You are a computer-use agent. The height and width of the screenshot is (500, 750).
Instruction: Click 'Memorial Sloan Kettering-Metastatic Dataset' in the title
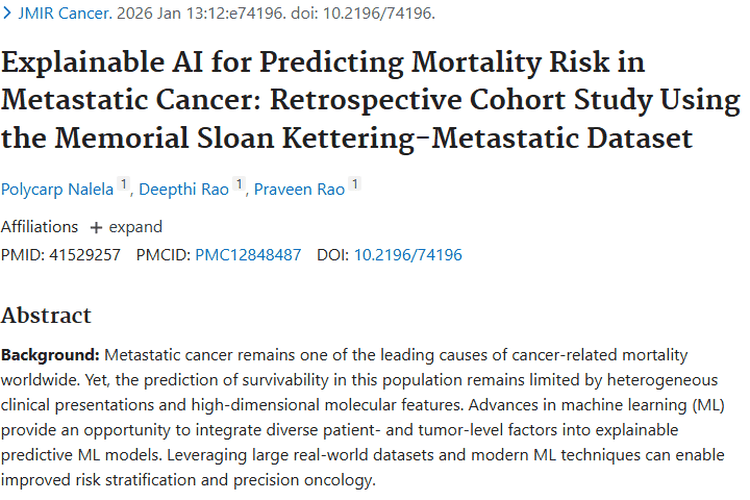(400, 138)
